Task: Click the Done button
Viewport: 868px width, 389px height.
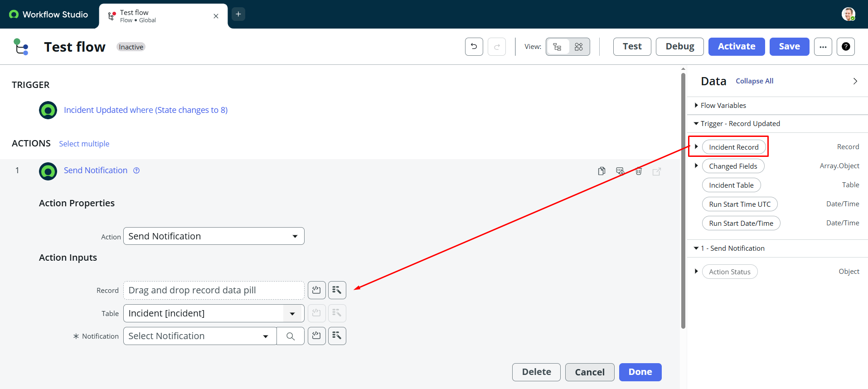Action: click(640, 372)
